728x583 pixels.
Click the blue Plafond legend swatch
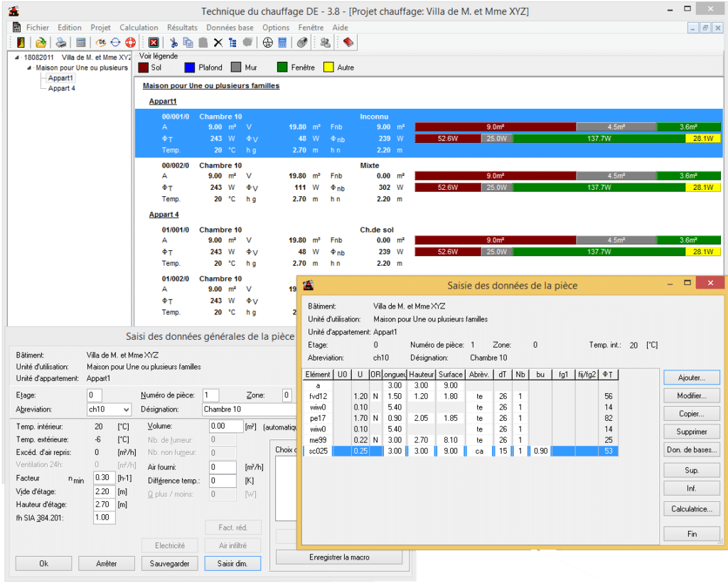click(190, 68)
